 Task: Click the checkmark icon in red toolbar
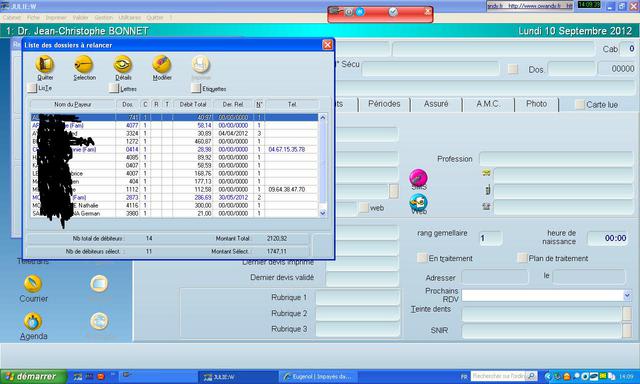click(x=393, y=12)
